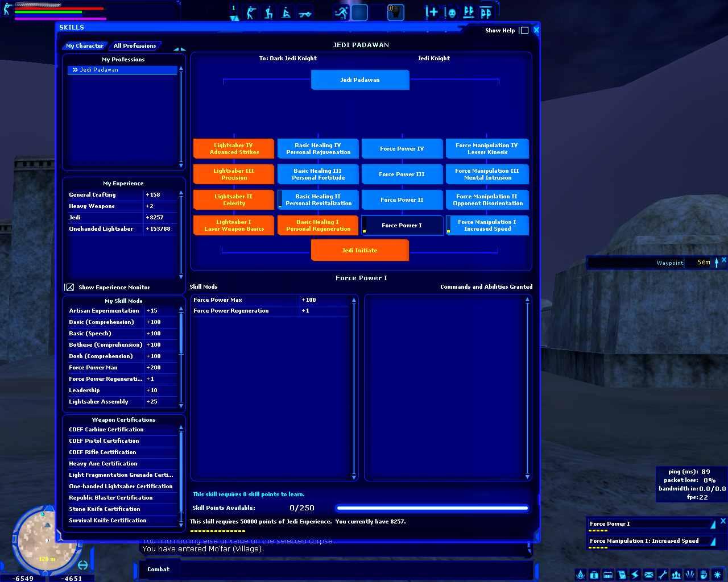Select the Jedi Initiate novice skill box
This screenshot has width=728, height=582.
pyautogui.click(x=360, y=251)
